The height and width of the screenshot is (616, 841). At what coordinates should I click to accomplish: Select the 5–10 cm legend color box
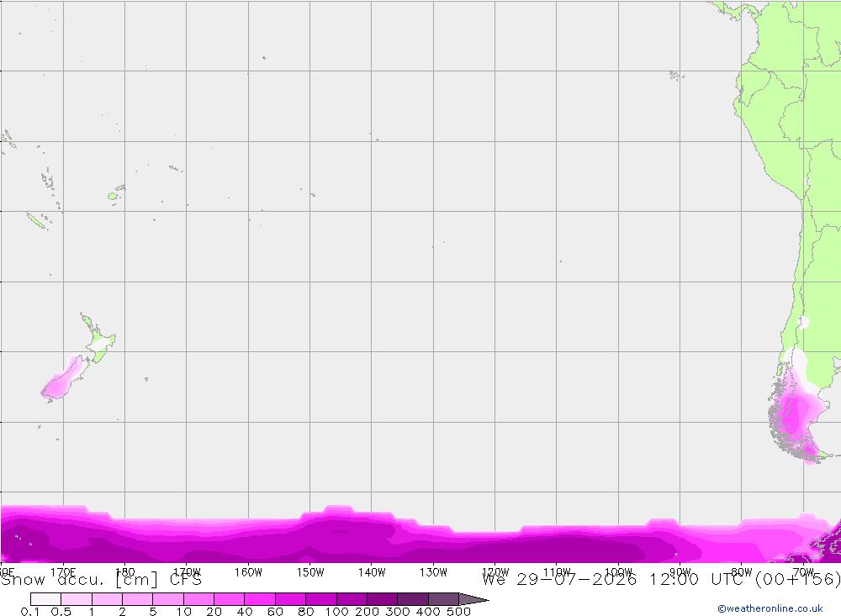pos(168,599)
